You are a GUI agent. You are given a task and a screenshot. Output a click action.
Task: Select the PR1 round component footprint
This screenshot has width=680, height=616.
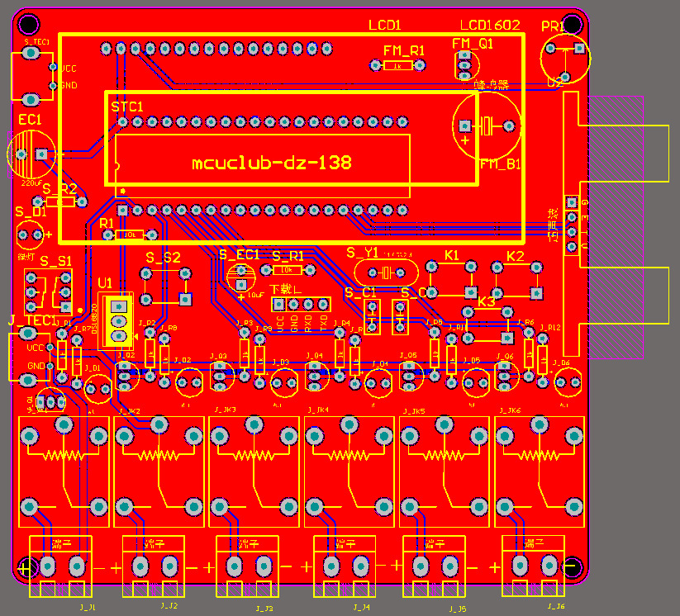point(565,59)
